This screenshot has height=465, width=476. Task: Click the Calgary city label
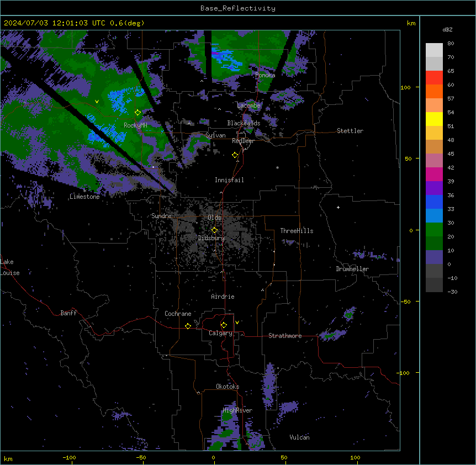(220, 333)
